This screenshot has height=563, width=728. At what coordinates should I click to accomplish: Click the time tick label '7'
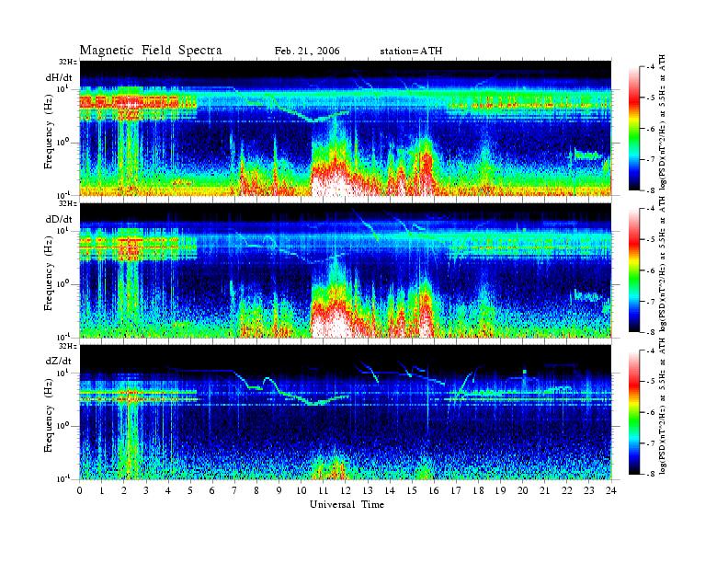(234, 491)
